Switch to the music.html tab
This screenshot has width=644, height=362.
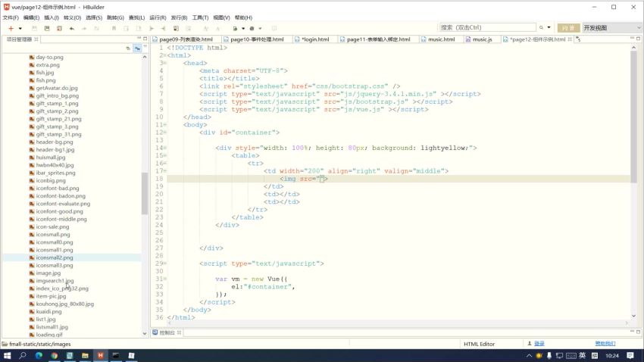pos(441,39)
